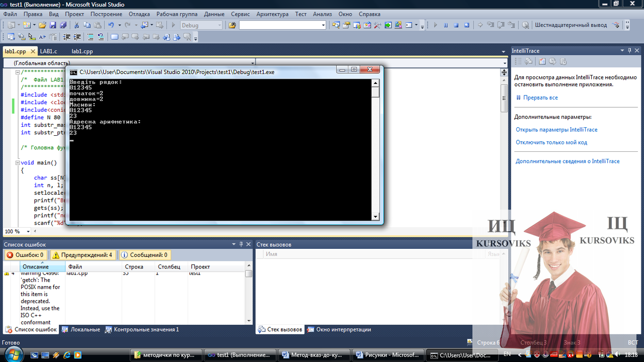The image size is (644, 362).
Task: Switch to Контрольные значения 1 tab
Action: coord(142,329)
